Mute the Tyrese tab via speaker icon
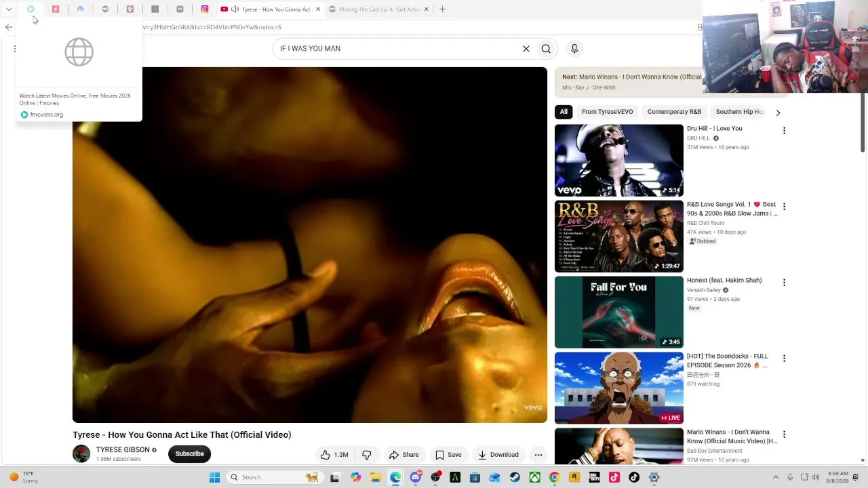Screen dimensions: 868x488 point(235,9)
